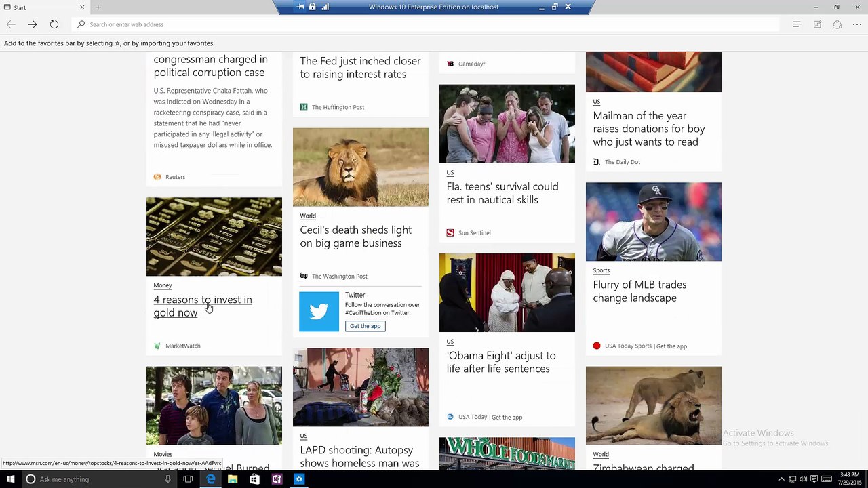This screenshot has width=868, height=488.
Task: Click the Movies category label
Action: tap(163, 454)
